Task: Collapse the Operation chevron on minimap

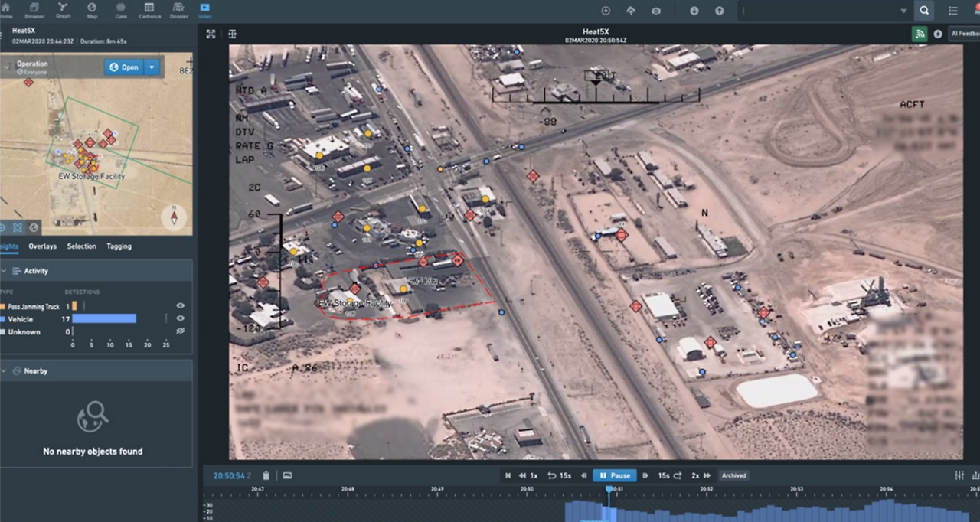Action: (x=7, y=67)
